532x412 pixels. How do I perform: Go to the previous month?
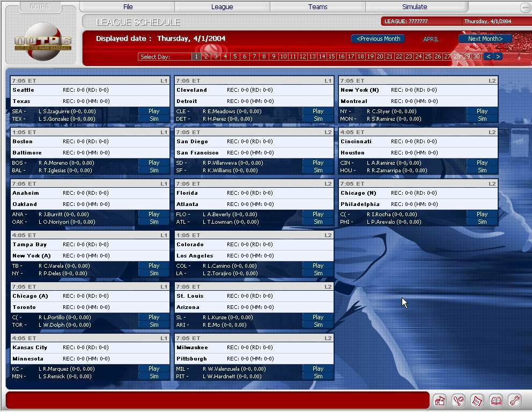(x=378, y=39)
